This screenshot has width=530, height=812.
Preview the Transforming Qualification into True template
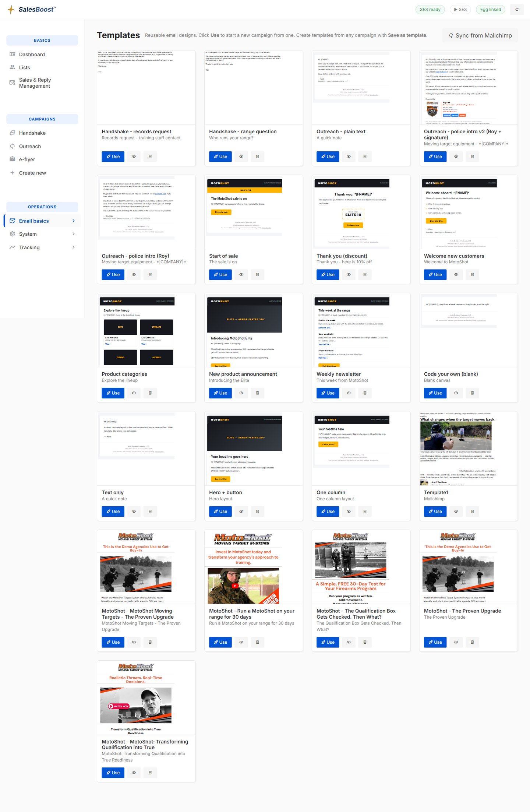point(134,773)
